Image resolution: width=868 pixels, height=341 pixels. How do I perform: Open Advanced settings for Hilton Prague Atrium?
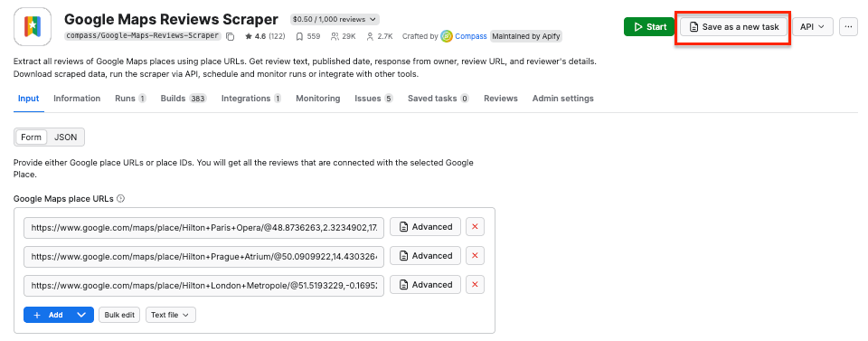pos(425,256)
